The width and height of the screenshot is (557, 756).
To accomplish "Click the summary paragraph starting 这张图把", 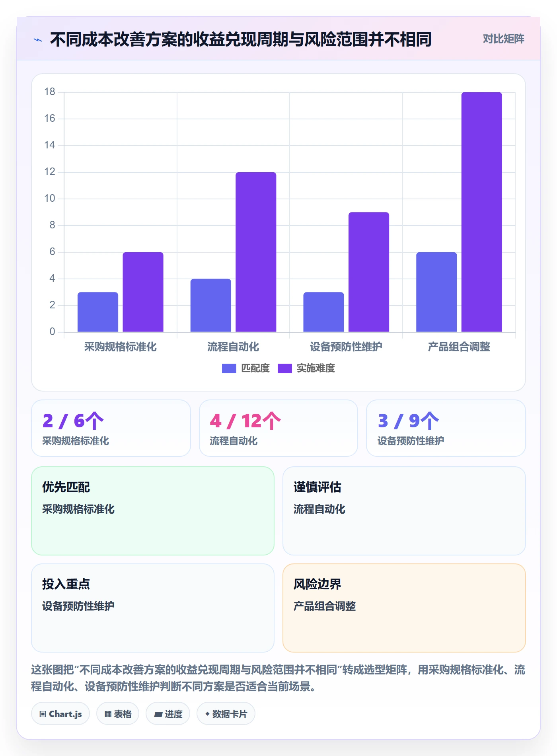I will point(278,678).
